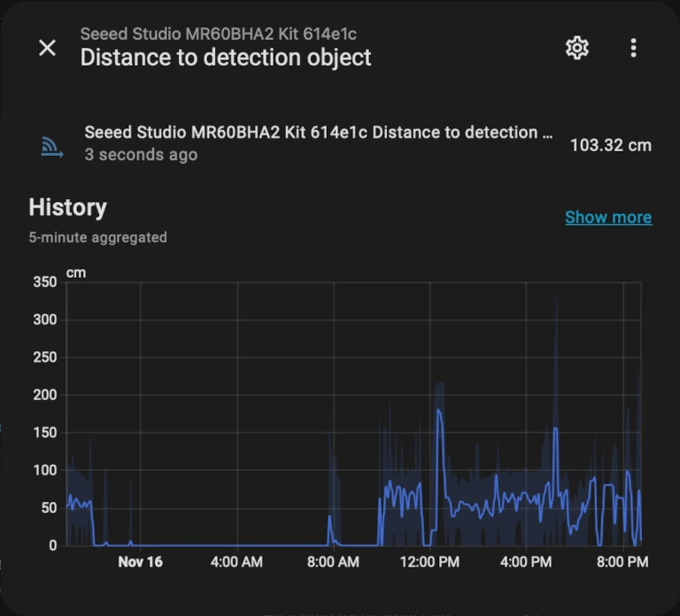Open entity settings with the gear icon
The image size is (680, 616).
click(x=577, y=48)
